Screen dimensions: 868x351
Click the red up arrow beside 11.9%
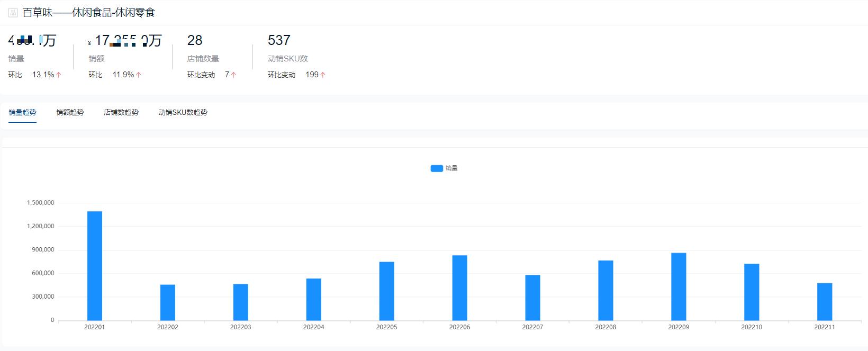coord(139,75)
